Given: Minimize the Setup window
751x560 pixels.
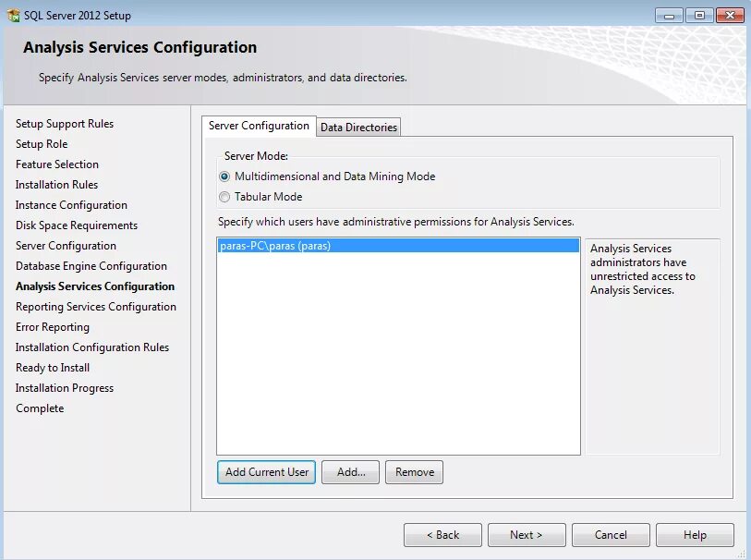Looking at the screenshot, I should point(669,16).
